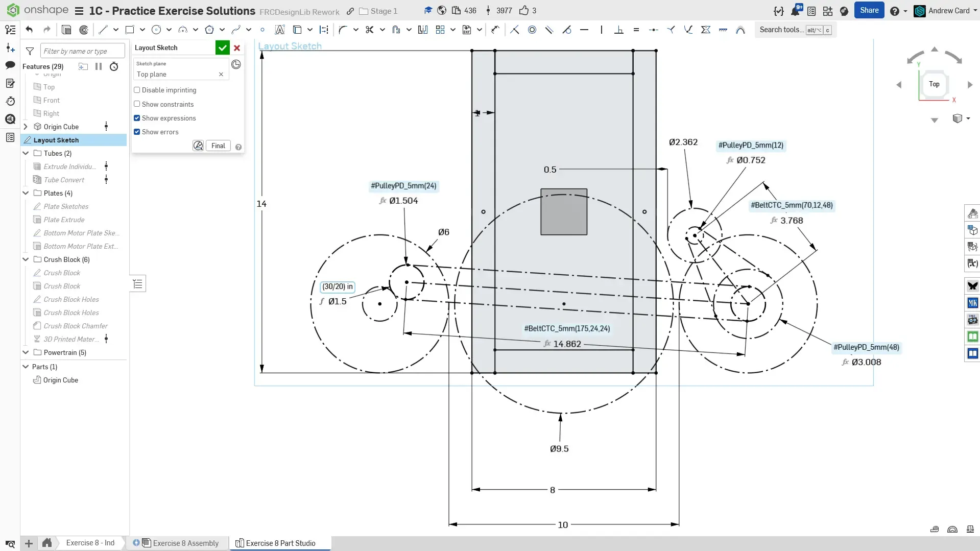Click the Undo arrow icon
Screen dimensions: 980x551
pos(29,30)
